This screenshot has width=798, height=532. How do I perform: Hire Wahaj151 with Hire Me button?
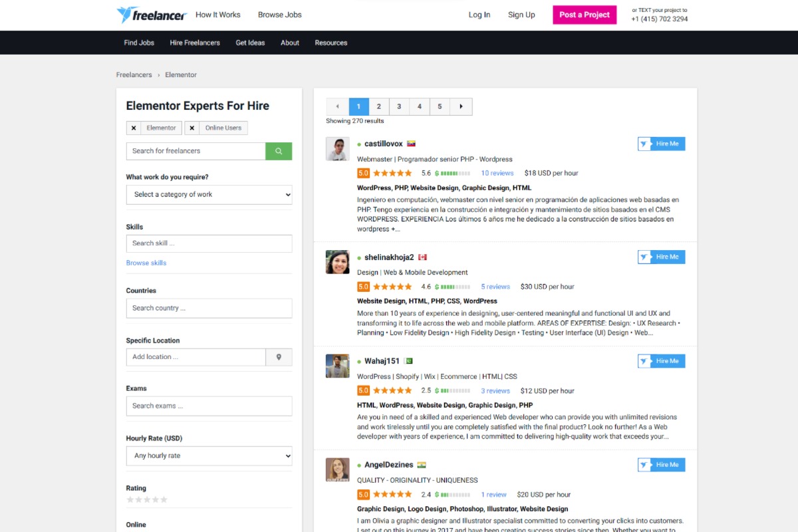(661, 361)
